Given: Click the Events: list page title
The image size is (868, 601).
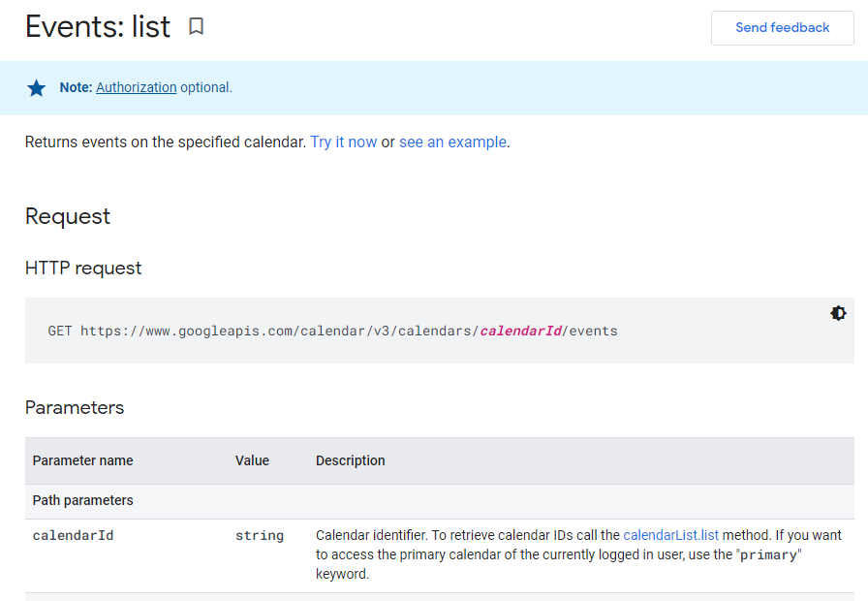Looking at the screenshot, I should (98, 26).
